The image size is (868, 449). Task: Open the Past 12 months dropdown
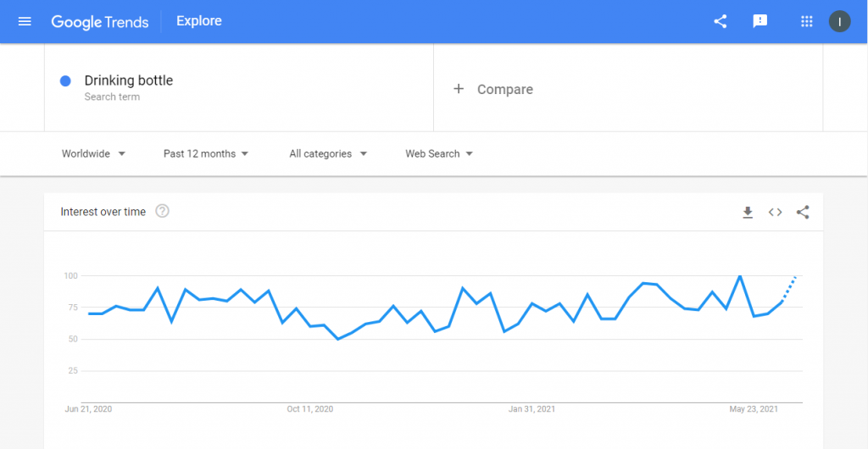pyautogui.click(x=206, y=153)
